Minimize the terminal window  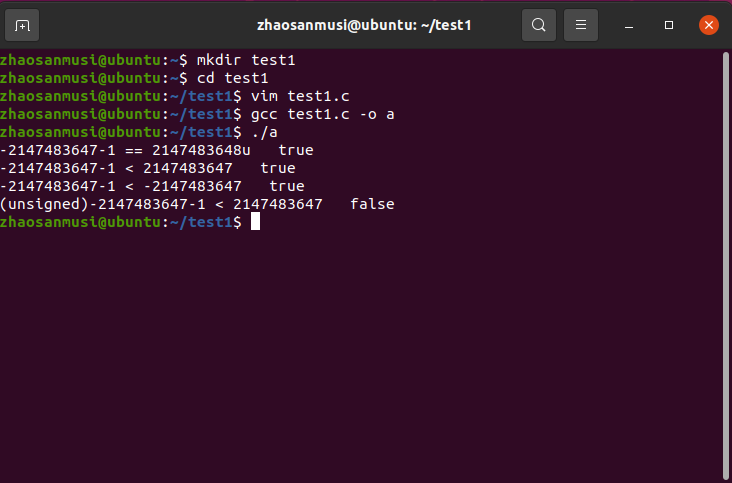point(629,25)
